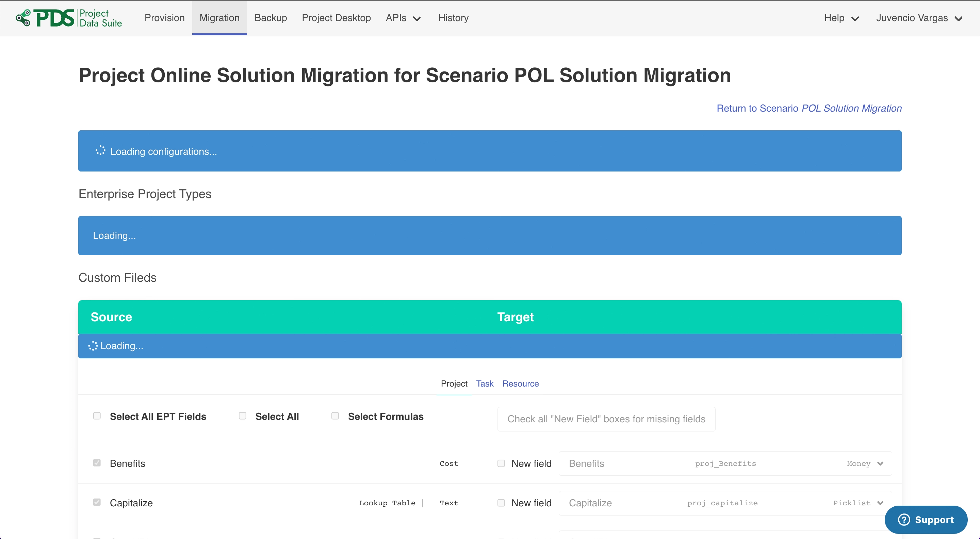Viewport: 980px width, 539px height.
Task: Uncheck the Capitalize source field checkbox
Action: [97, 502]
